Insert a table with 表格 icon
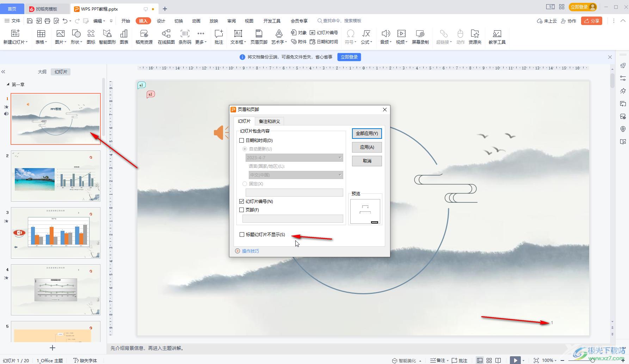 click(x=41, y=37)
